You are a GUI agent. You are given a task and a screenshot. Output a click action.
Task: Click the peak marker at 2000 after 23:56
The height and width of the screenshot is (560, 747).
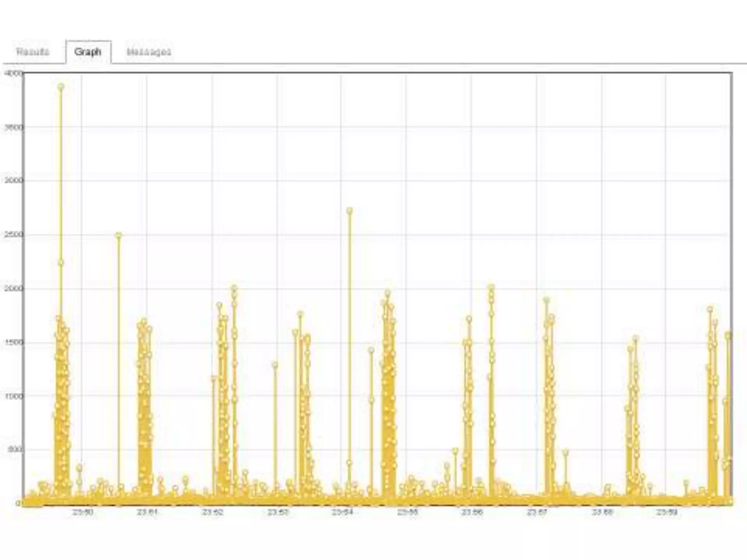click(x=491, y=287)
